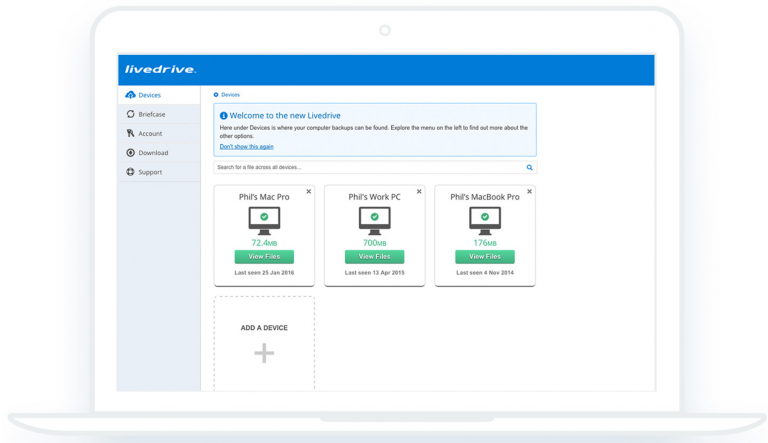This screenshot has height=443, width=768.
Task: Open Devices in the sidebar
Action: (x=159, y=95)
